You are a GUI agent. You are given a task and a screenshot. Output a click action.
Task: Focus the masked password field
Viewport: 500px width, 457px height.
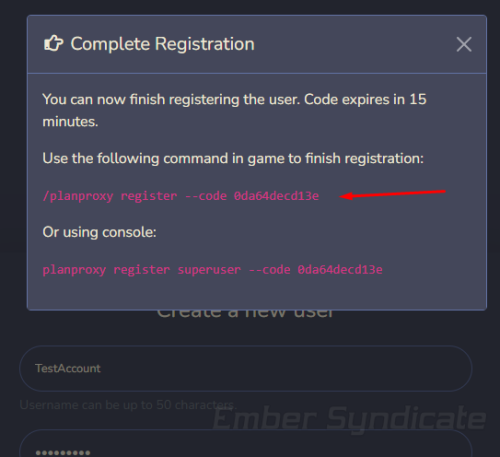[x=246, y=444]
